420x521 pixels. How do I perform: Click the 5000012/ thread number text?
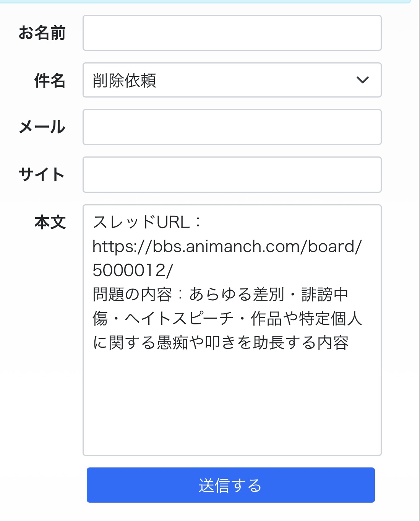133,270
